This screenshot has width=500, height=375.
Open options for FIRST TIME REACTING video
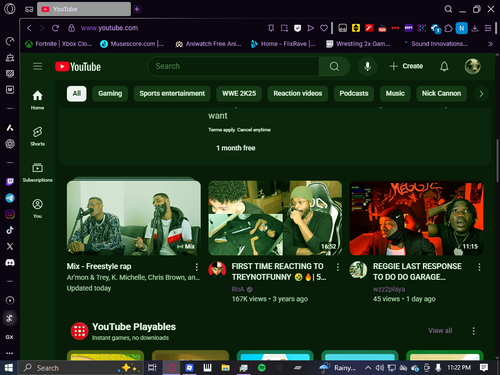click(x=338, y=267)
